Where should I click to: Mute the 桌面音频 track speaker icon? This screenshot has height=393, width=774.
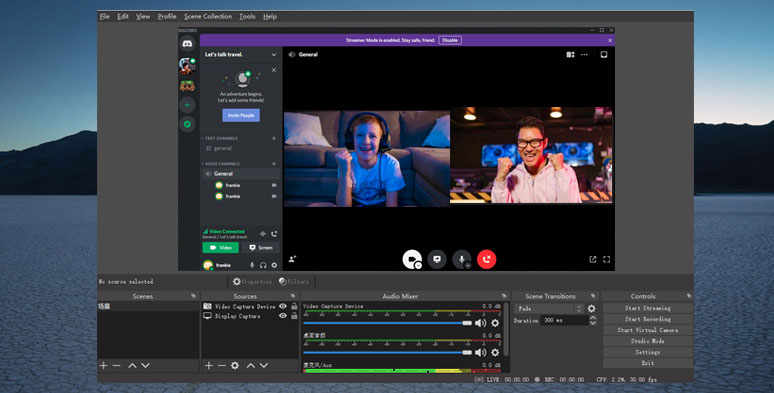480,353
